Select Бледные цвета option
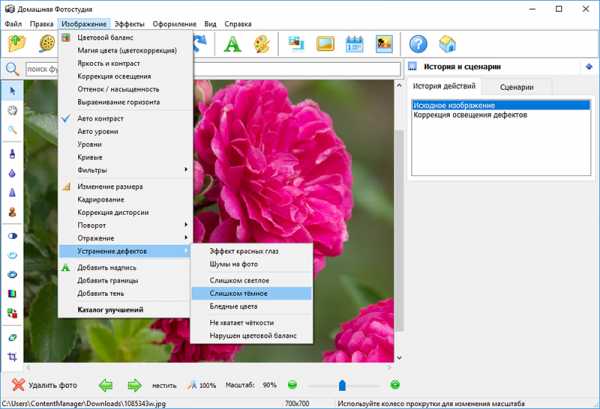 252,306
